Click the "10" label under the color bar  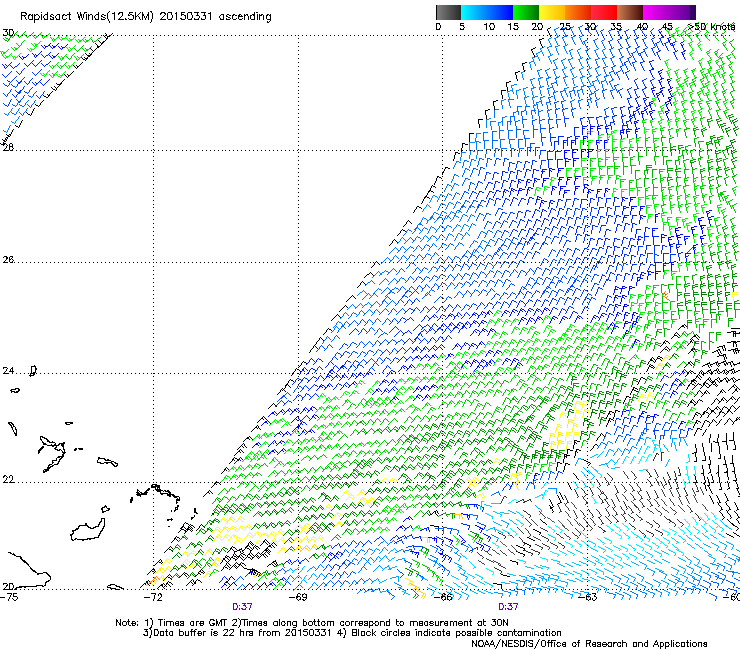(488, 27)
